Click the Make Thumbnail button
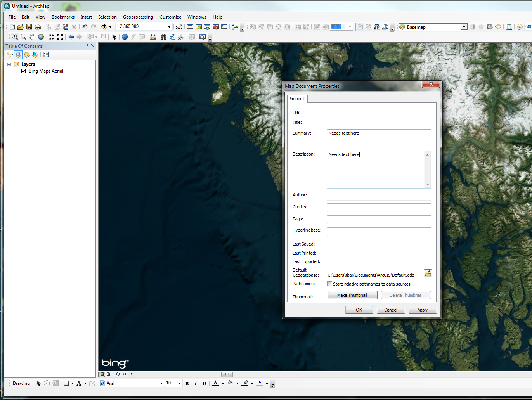This screenshot has height=400, width=532. (352, 295)
